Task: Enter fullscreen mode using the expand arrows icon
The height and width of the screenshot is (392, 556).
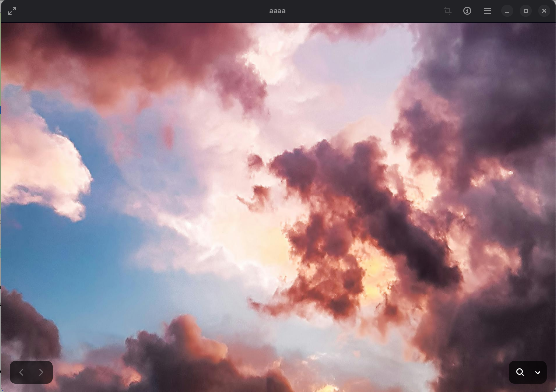Action: pyautogui.click(x=12, y=11)
